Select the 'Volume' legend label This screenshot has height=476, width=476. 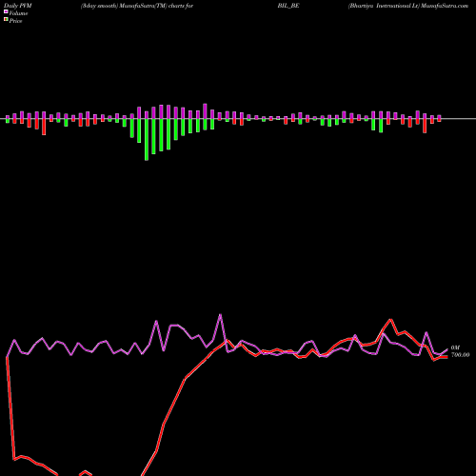(x=18, y=13)
